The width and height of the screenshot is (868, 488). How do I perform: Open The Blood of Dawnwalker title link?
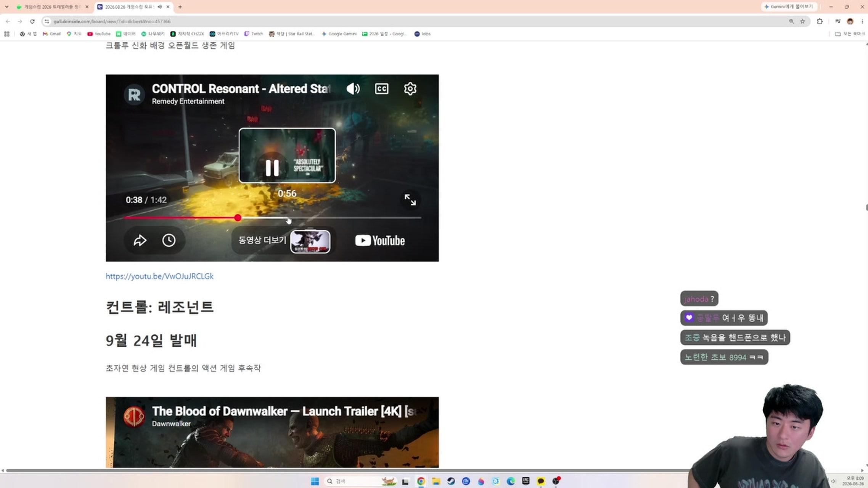284,411
